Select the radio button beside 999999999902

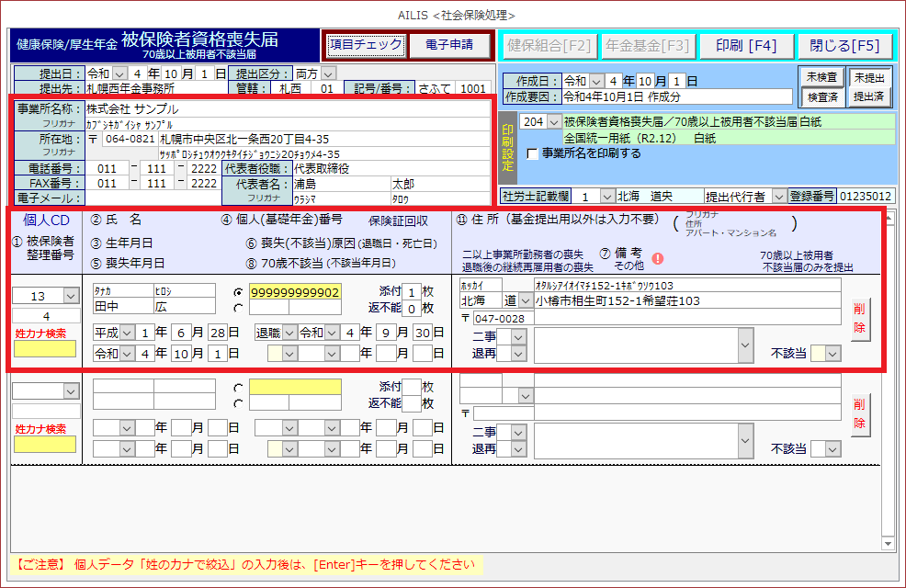tap(239, 292)
